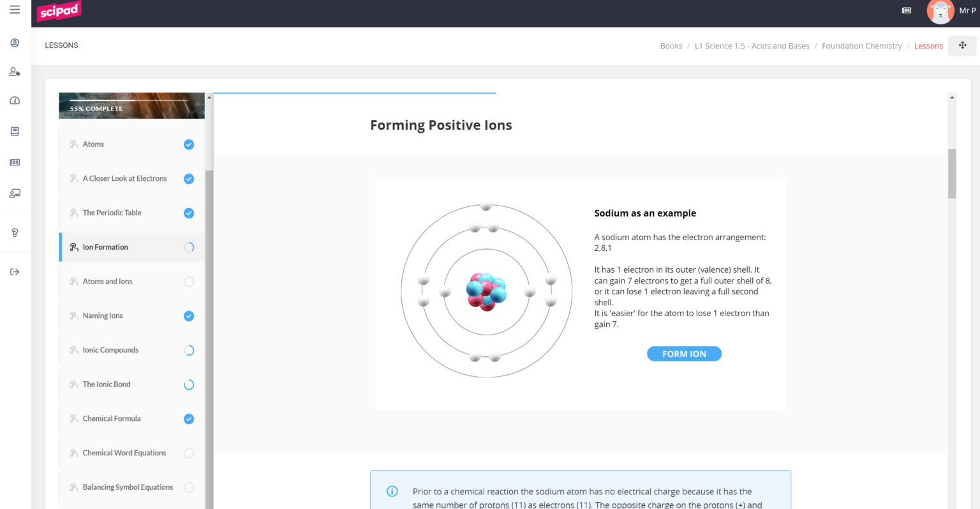980x509 pixels.
Task: Click the move/drag crosshair icon near breadcrumbs
Action: pos(962,45)
